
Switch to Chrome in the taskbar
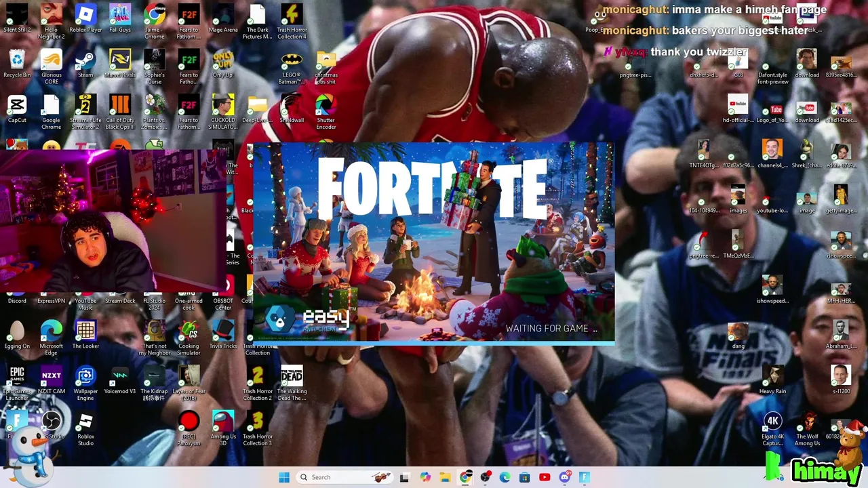(x=465, y=477)
